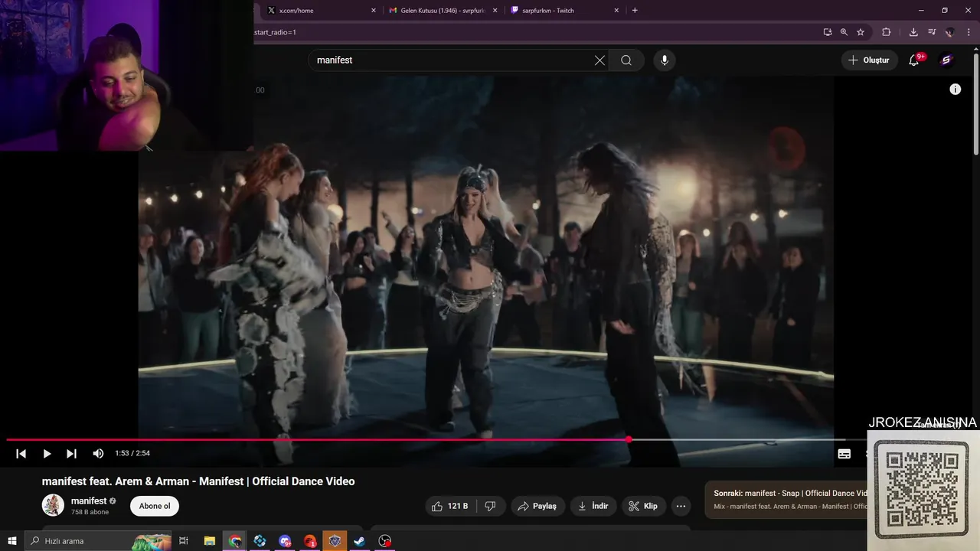The image size is (980, 551).
Task: Open Task View on taskbar
Action: tap(184, 541)
